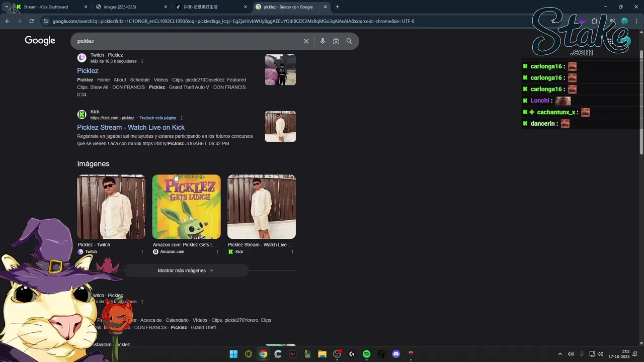The width and height of the screenshot is (644, 362).
Task: Show hidden system tray icons
Action: (x=560, y=354)
